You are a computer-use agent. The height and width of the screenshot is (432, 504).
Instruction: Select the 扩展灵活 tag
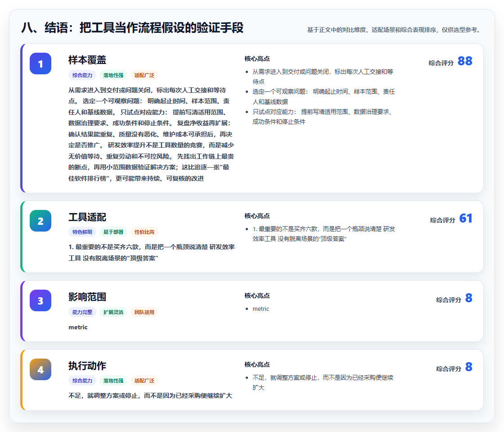click(x=113, y=312)
